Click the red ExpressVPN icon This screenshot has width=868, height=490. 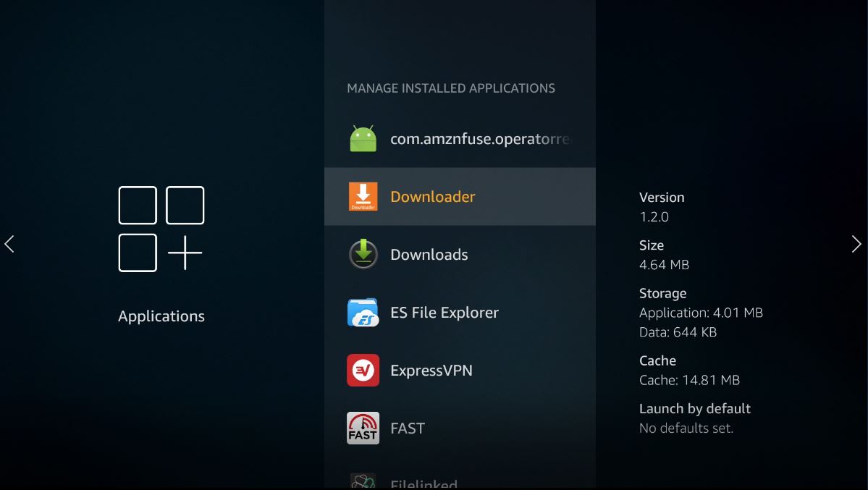tap(363, 370)
